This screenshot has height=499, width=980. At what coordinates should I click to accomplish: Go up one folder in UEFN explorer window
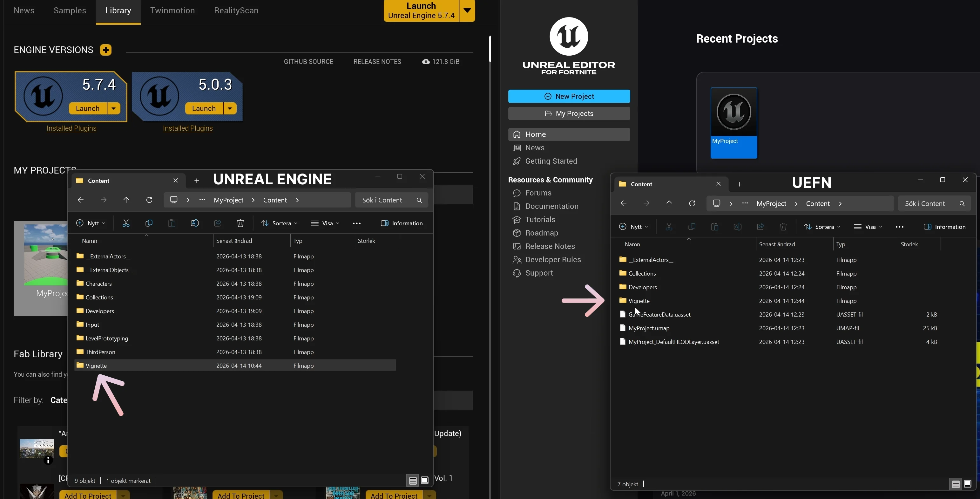coord(669,204)
